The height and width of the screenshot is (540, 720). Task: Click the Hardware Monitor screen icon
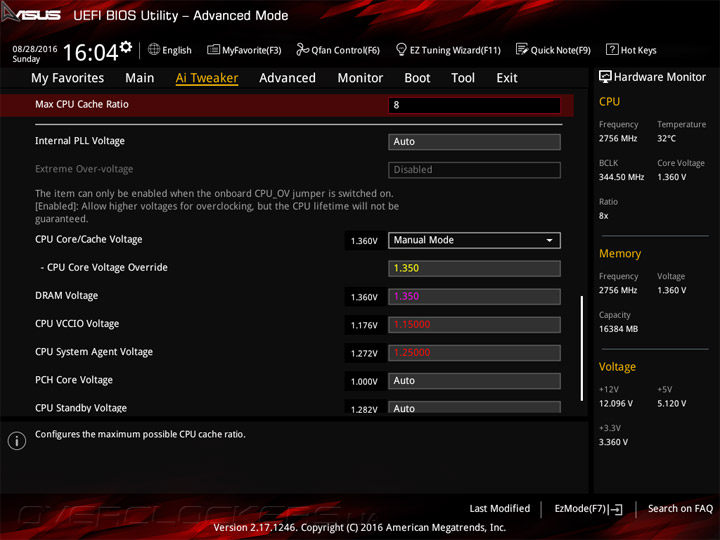point(605,77)
